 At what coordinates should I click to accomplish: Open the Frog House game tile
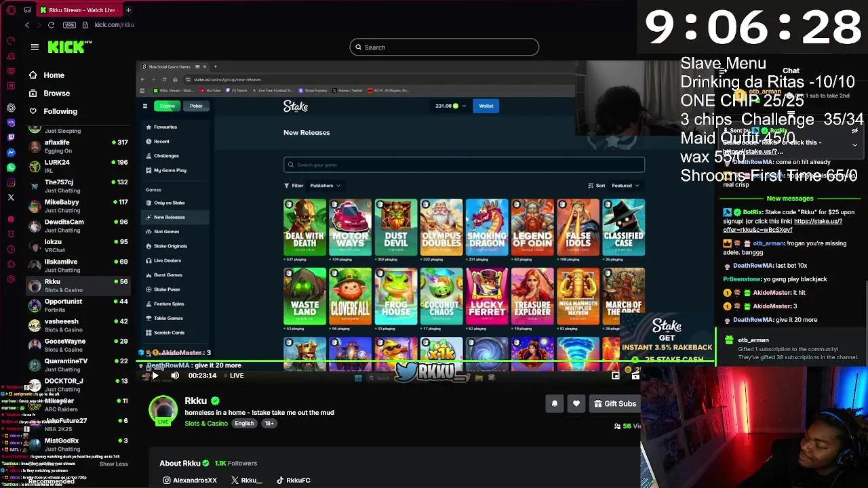(396, 297)
